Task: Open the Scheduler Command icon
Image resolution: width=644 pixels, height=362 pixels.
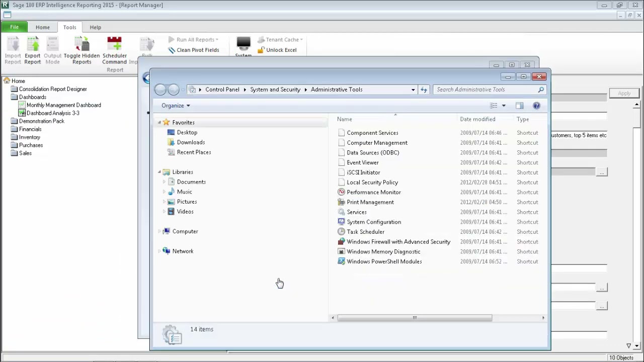Action: 115,51
